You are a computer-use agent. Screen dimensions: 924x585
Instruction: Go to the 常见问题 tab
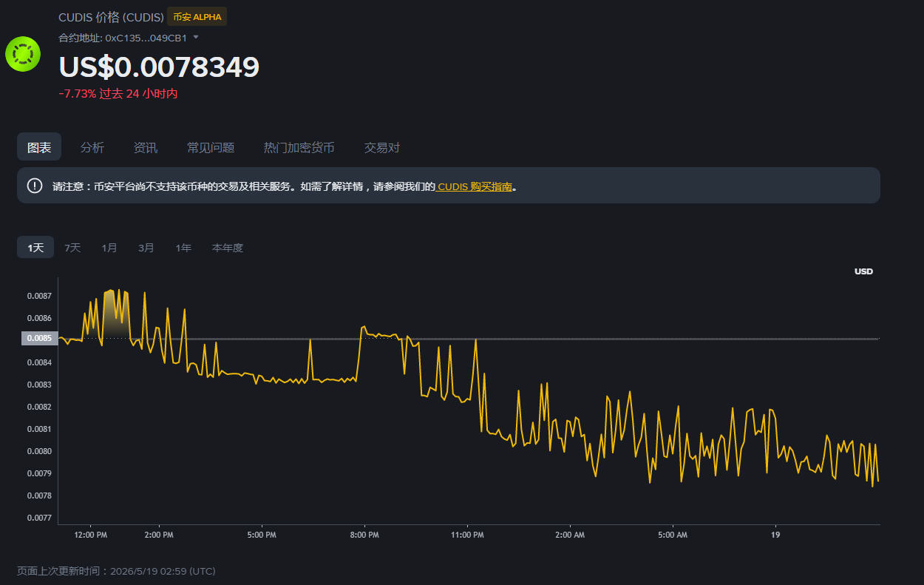point(211,147)
